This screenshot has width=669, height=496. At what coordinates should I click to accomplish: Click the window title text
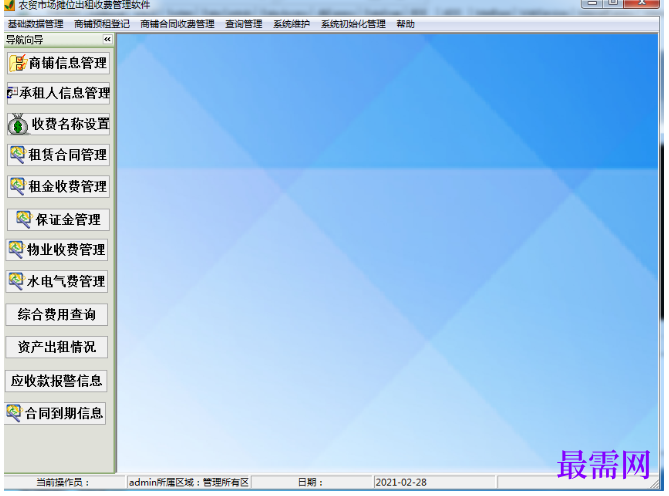click(84, 5)
